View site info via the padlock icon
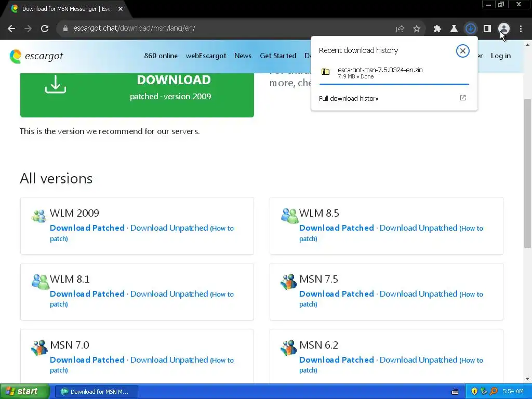The image size is (532, 399). (x=65, y=29)
